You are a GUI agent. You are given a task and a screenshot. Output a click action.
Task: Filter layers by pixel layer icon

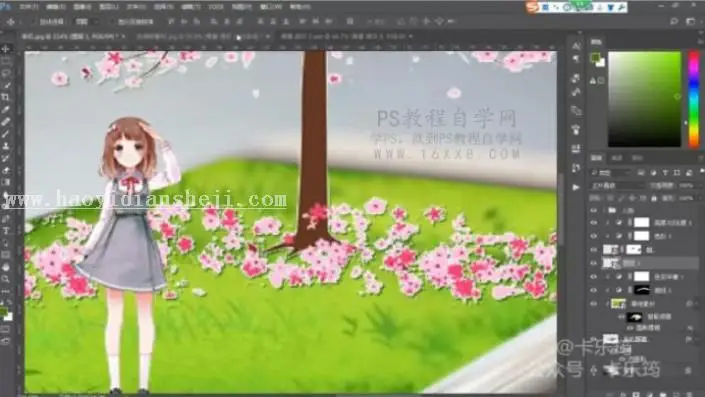[x=641, y=173]
